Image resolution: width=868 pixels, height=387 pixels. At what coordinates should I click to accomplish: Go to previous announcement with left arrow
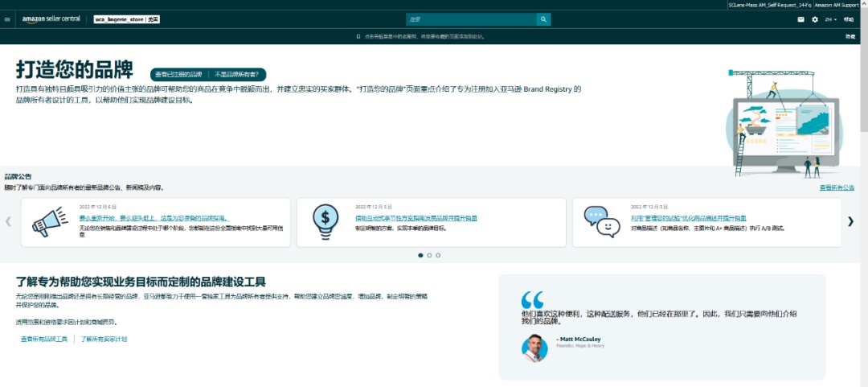click(x=9, y=221)
